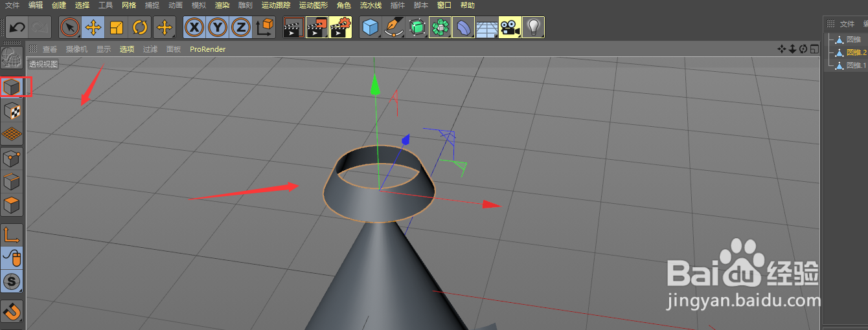Viewport: 868px width, 330px height.
Task: Open 文件 menu in main menubar
Action: coord(12,5)
